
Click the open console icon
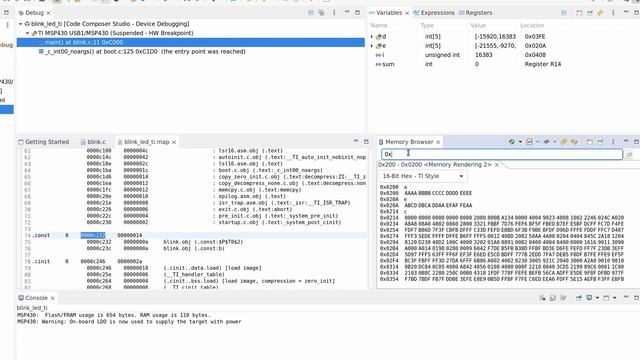tap(606, 298)
